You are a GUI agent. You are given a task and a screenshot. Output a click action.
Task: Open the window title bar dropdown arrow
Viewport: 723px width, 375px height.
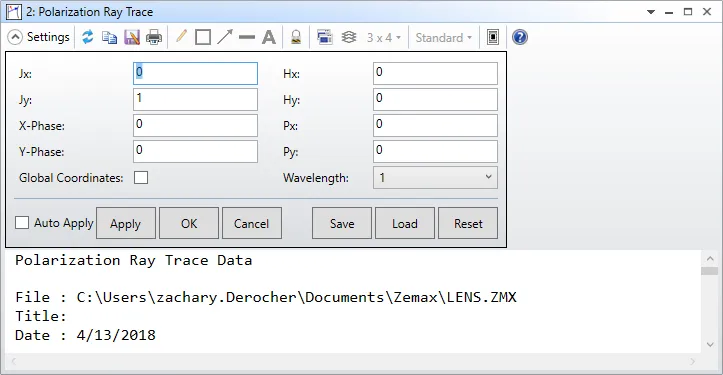point(651,12)
